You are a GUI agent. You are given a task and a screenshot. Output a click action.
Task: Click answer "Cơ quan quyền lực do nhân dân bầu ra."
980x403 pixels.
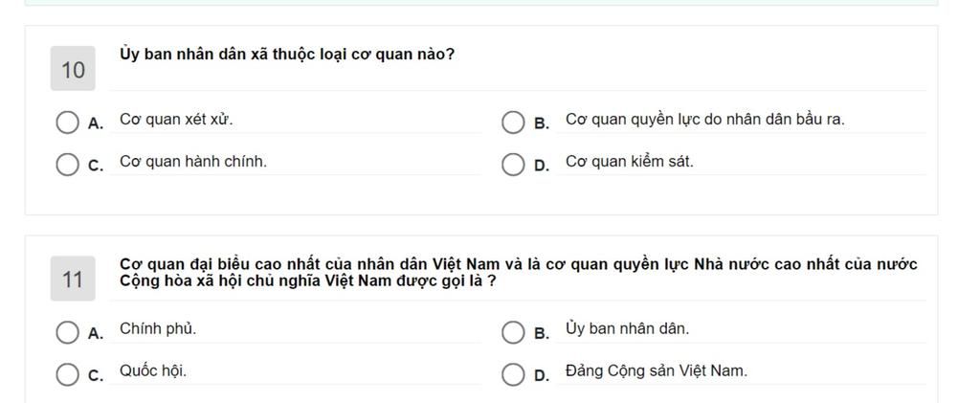704,120
